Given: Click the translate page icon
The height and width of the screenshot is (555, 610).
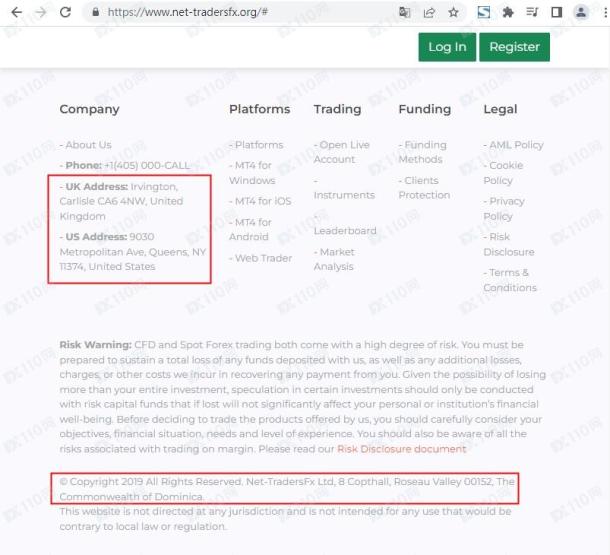Looking at the screenshot, I should coord(405,12).
